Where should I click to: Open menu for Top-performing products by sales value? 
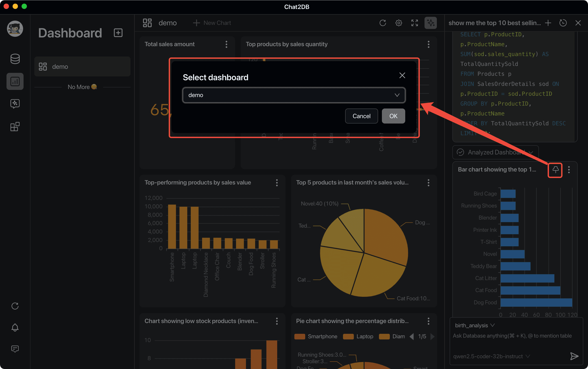pyautogui.click(x=277, y=183)
